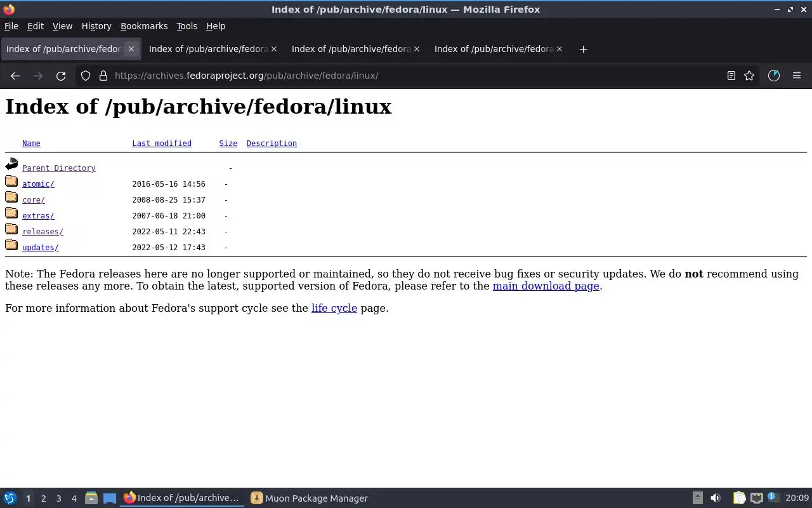Switch to the second browser tab

[213, 49]
